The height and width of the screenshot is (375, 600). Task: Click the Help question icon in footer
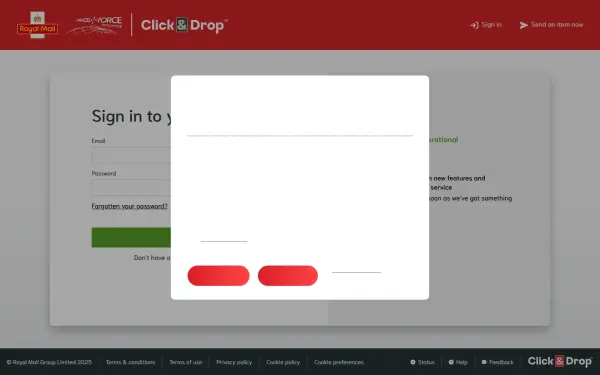[451, 362]
